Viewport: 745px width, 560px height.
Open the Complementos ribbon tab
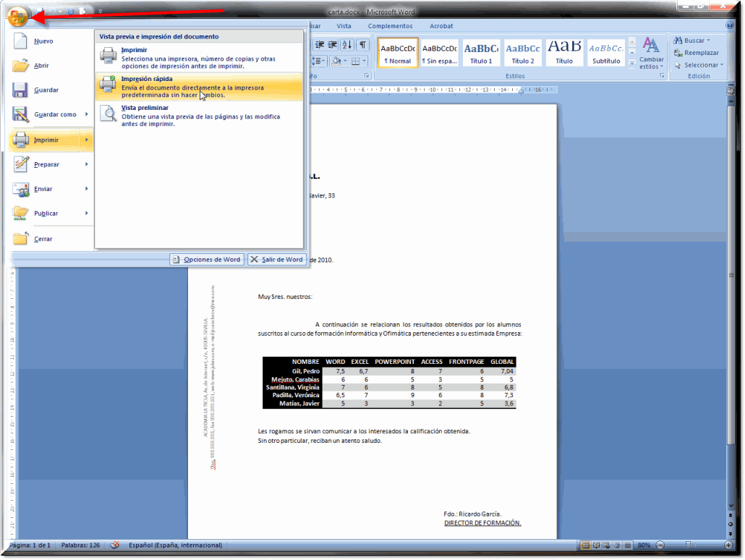point(390,26)
